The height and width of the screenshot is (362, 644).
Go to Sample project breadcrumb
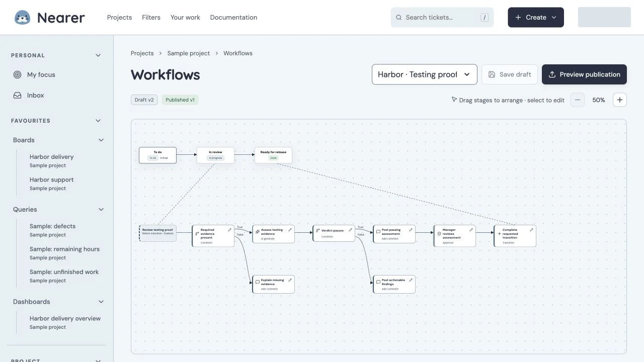click(x=189, y=53)
